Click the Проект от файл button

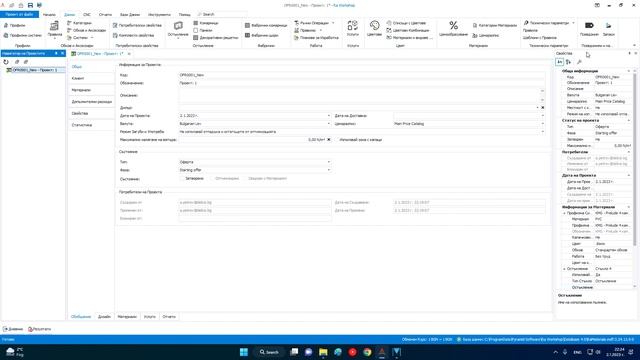(20, 14)
